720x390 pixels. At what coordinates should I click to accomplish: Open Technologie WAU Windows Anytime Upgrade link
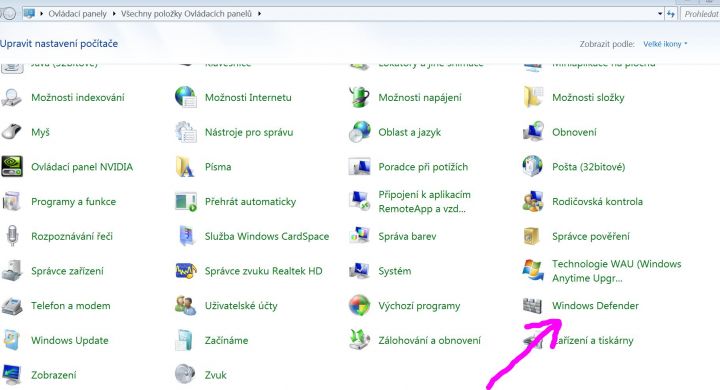tap(616, 271)
